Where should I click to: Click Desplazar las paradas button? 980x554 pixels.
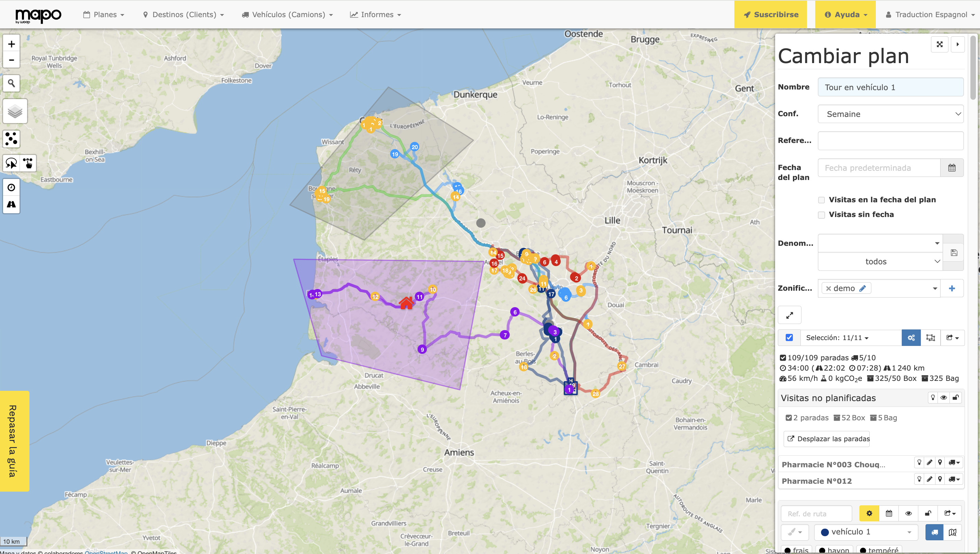[x=827, y=439]
